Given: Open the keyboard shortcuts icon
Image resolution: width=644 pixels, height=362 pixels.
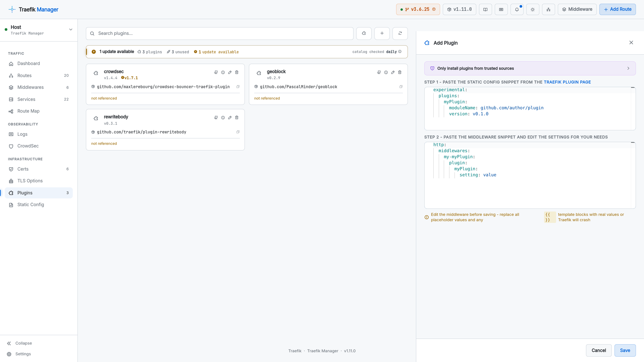Looking at the screenshot, I should click(x=501, y=9).
